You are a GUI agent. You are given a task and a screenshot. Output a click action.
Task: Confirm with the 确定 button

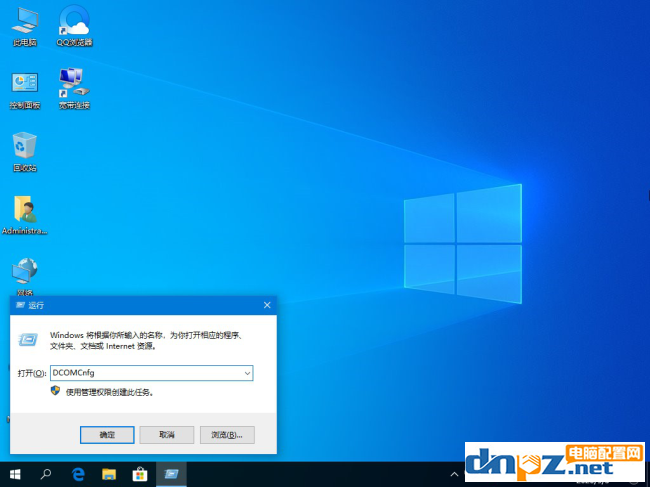107,435
